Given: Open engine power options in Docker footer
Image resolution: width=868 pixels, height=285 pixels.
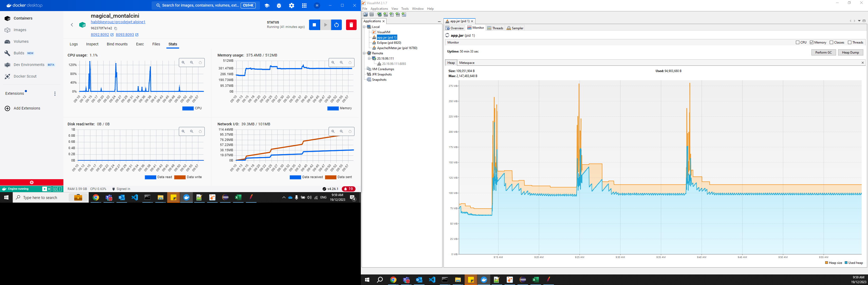Looking at the screenshot, I should (55, 189).
